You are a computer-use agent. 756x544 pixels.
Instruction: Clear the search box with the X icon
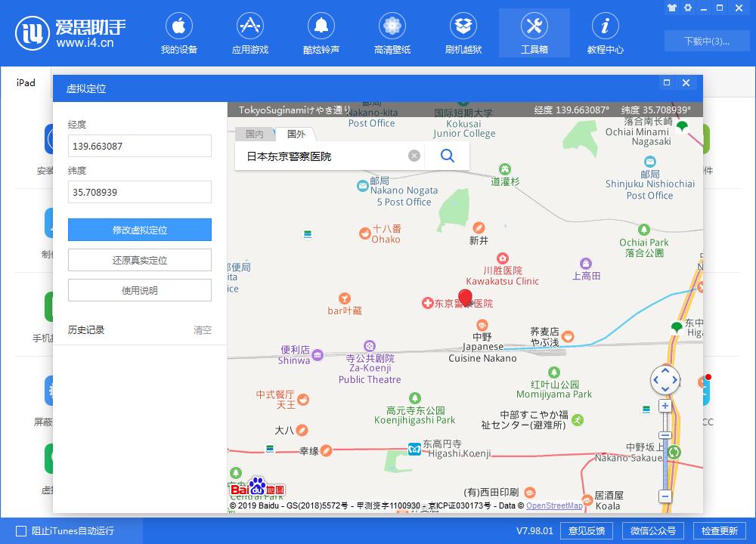[414, 155]
